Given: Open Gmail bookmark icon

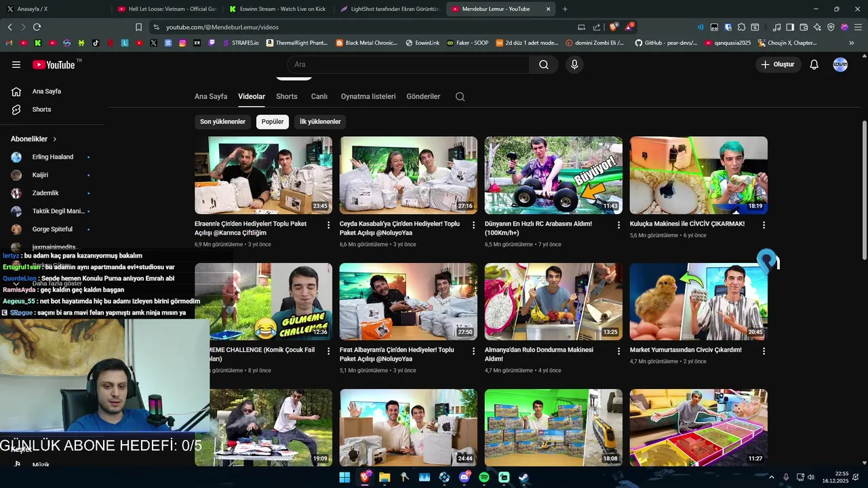Looking at the screenshot, I should coord(9,43).
